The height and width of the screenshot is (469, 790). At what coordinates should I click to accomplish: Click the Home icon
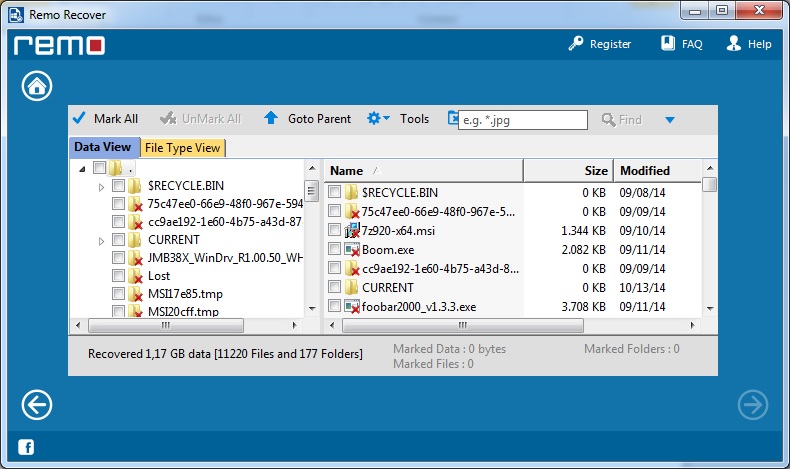(37, 86)
